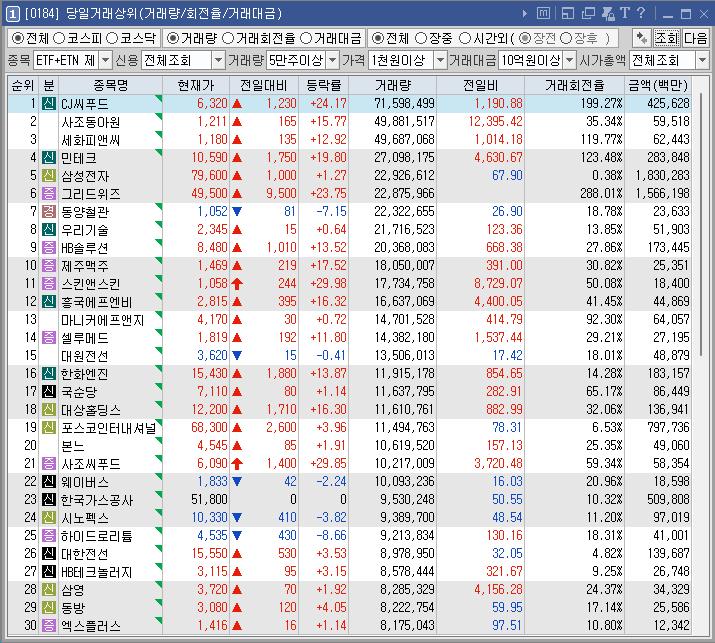Click the 'm' menu icon in title bar
This screenshot has width=715, height=643.
(543, 14)
